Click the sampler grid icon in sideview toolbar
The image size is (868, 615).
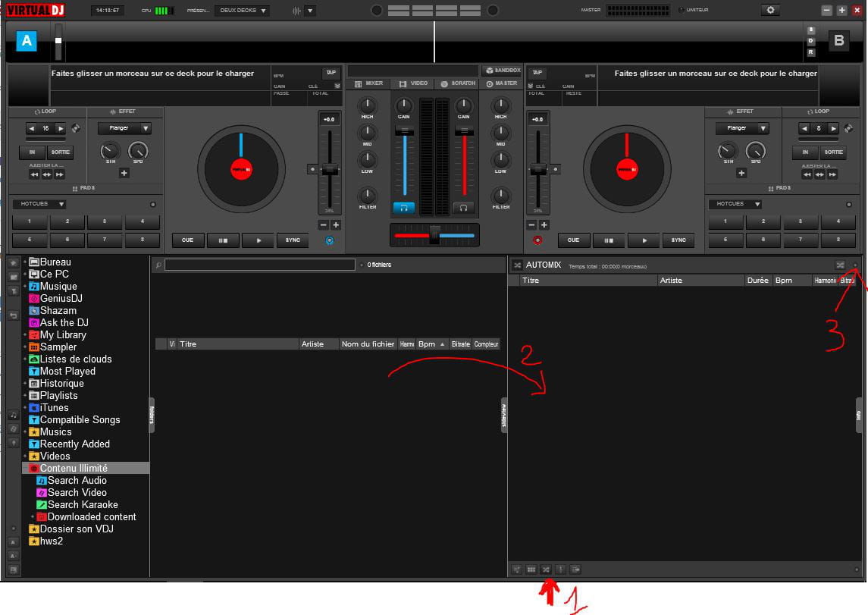(531, 570)
